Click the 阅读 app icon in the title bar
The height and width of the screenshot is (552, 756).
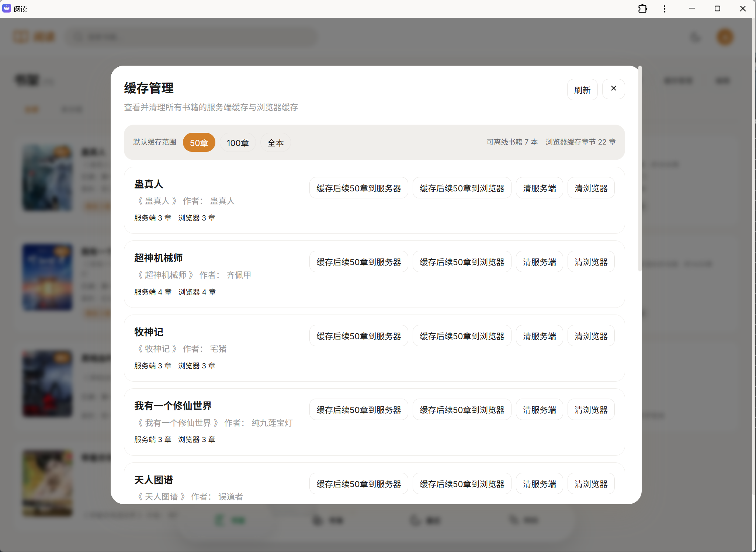(x=6, y=8)
